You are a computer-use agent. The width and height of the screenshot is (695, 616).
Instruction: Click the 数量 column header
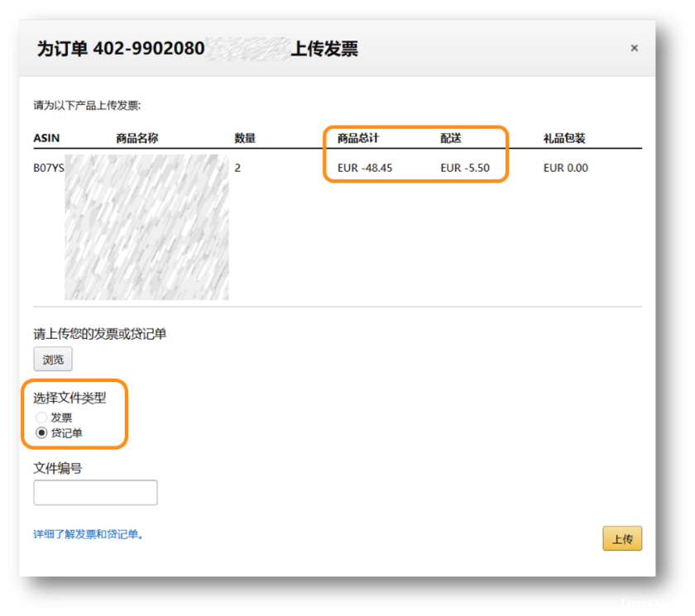click(245, 138)
